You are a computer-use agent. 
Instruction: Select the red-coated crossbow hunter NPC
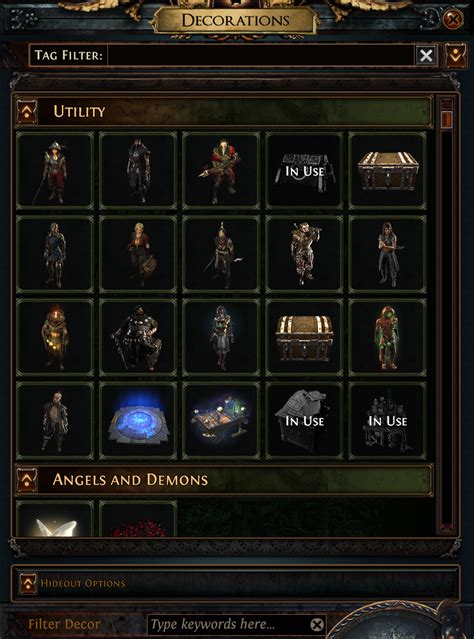click(221, 170)
